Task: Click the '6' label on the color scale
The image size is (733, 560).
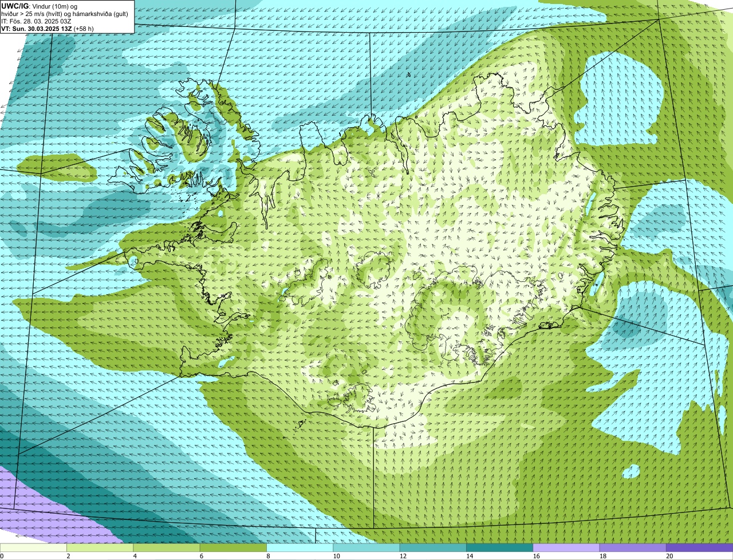Action: tap(202, 556)
